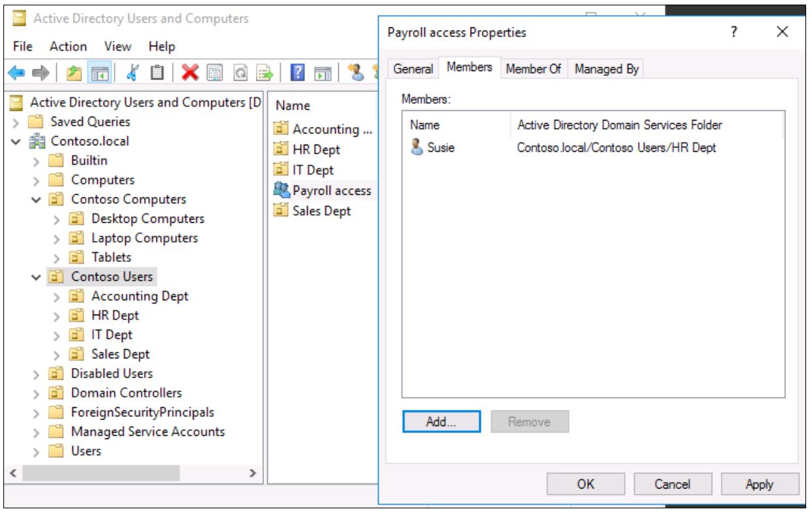This screenshot has height=512, width=812.
Task: Open the Action menu
Action: [69, 46]
